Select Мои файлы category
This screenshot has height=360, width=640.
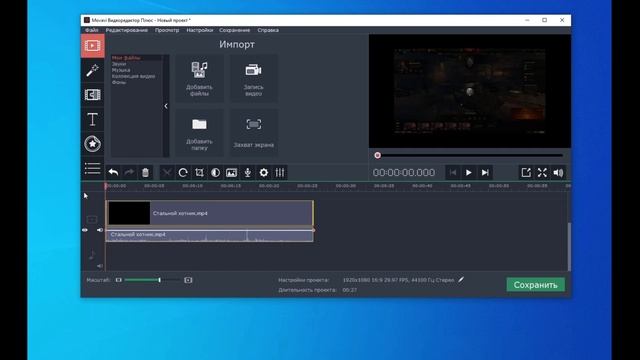coord(126,58)
